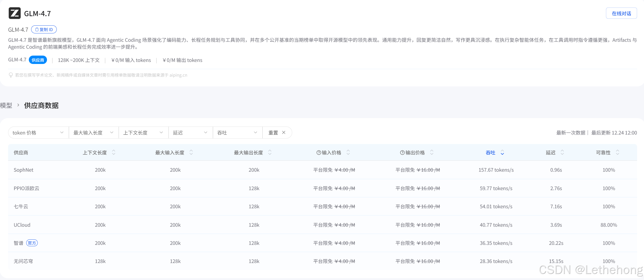Click the 59.77 tokens/s throughput value
Screen dimensions: 644x280
(496, 188)
